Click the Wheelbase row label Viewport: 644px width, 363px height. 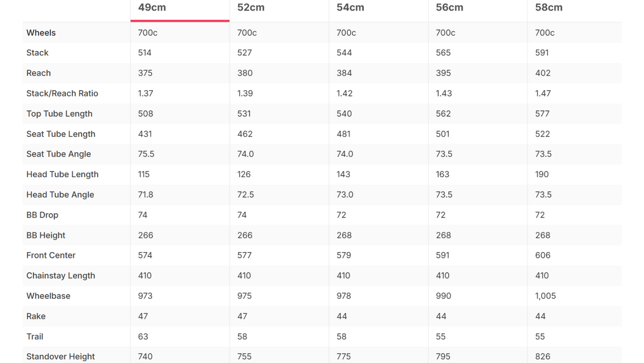click(x=48, y=296)
